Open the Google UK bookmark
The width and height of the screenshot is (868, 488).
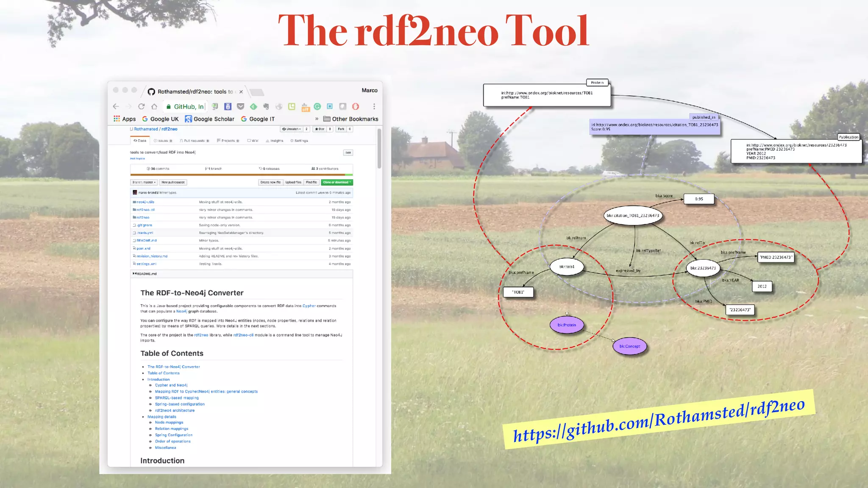point(160,119)
